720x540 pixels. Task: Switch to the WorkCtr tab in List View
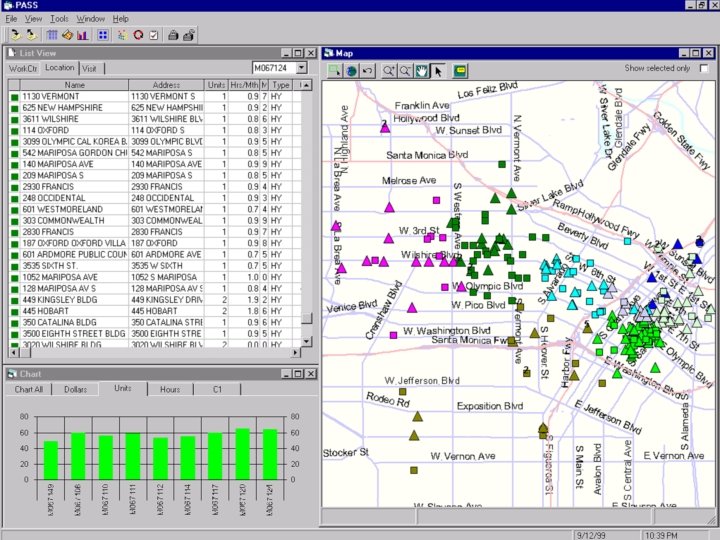pos(23,68)
